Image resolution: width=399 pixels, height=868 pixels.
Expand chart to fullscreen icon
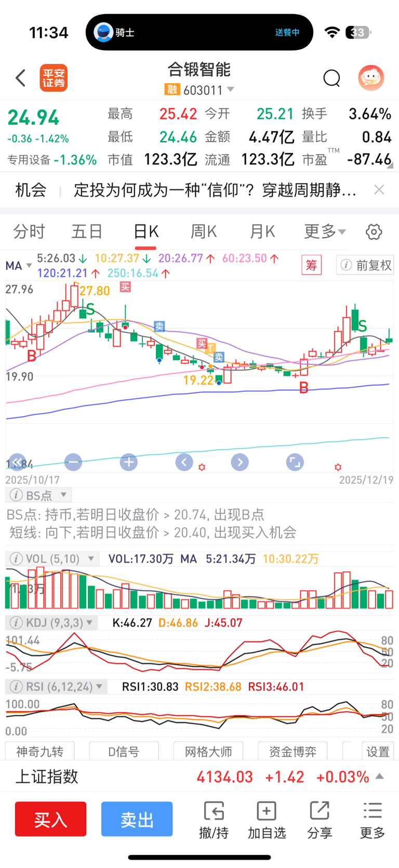(295, 462)
